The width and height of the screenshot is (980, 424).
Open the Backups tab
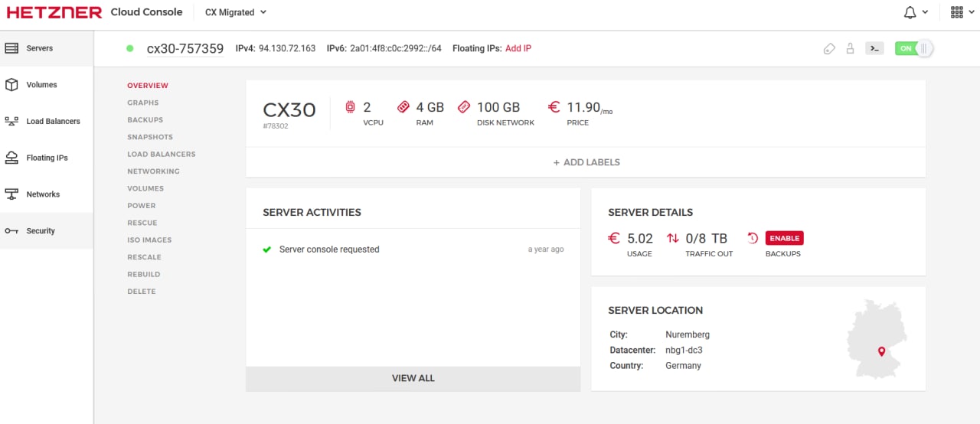tap(145, 120)
